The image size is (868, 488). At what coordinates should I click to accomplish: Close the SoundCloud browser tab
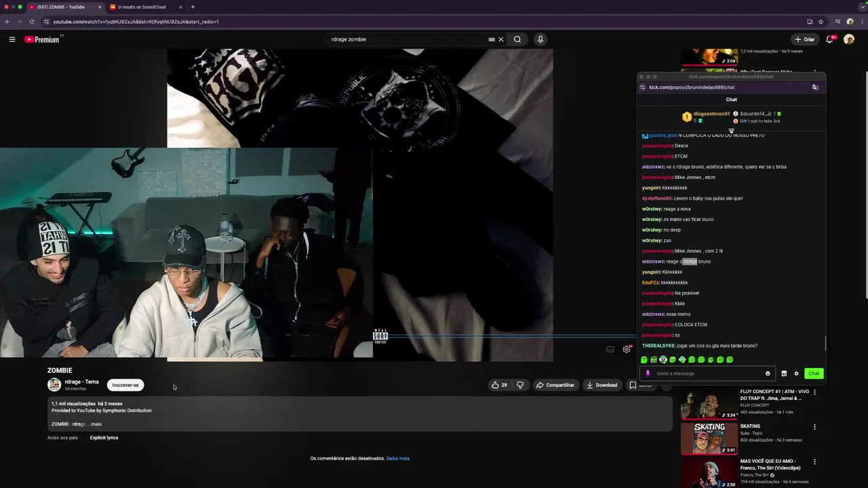[x=180, y=7]
